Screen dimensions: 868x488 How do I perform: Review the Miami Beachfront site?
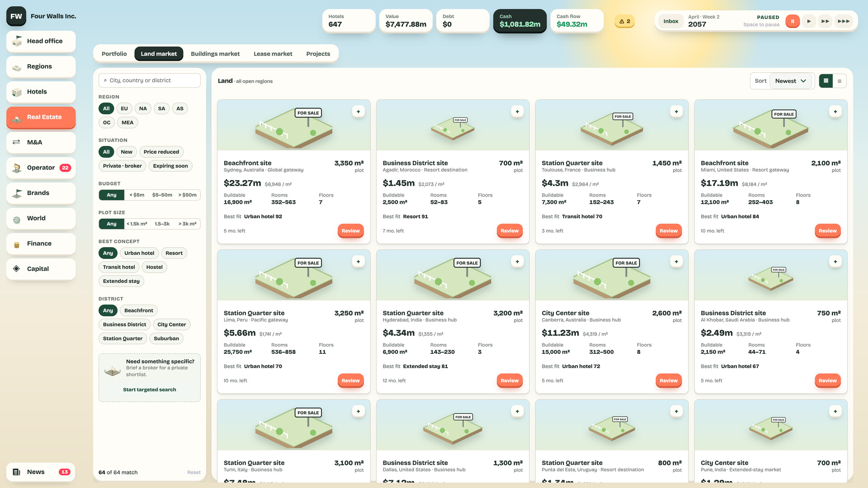[827, 231]
